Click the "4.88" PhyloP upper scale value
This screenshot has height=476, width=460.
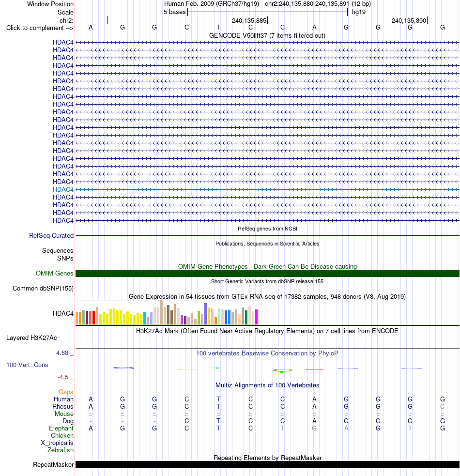[x=62, y=353]
